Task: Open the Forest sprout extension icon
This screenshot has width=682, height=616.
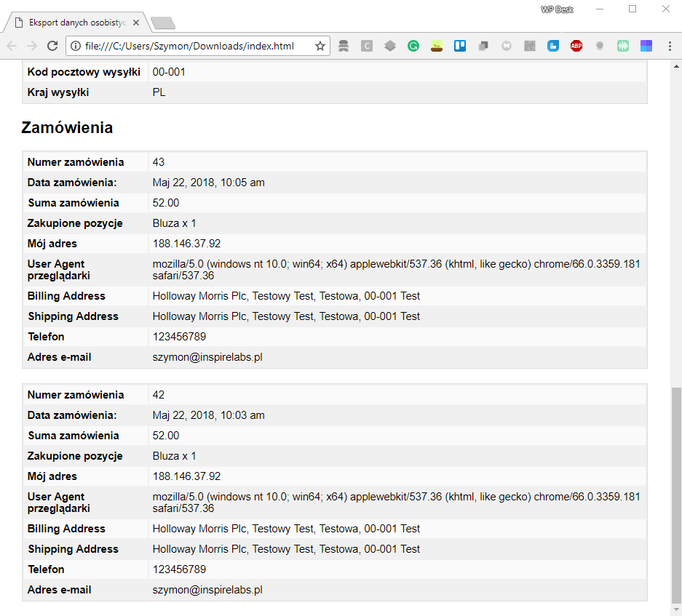Action: click(437, 46)
